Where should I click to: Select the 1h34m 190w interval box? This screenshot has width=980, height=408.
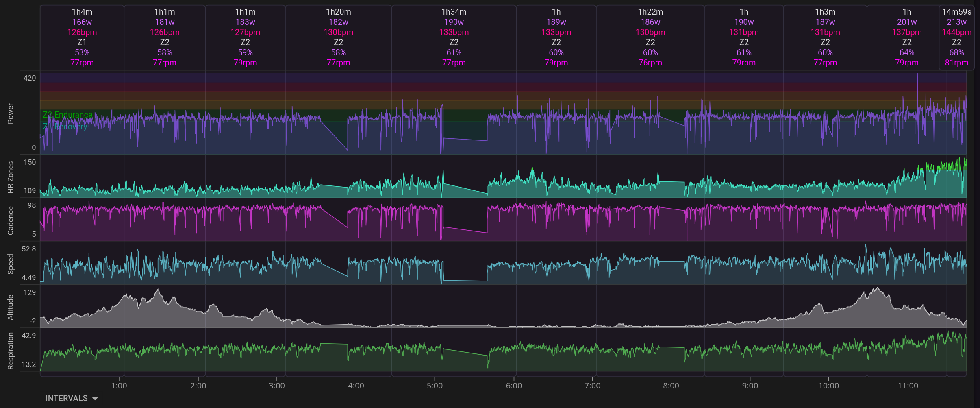coord(454,37)
